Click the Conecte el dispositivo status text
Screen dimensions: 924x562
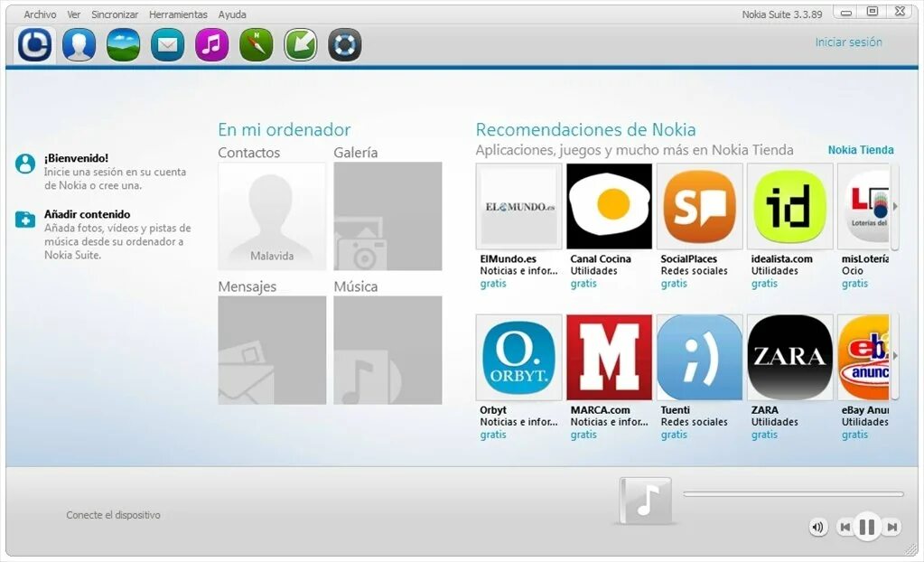[x=113, y=515]
